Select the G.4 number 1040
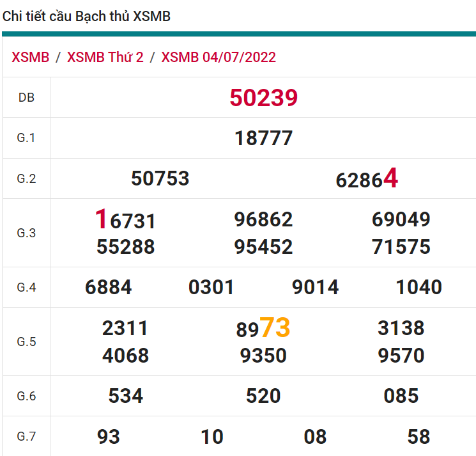Image resolution: width=476 pixels, height=456 pixels. [418, 287]
